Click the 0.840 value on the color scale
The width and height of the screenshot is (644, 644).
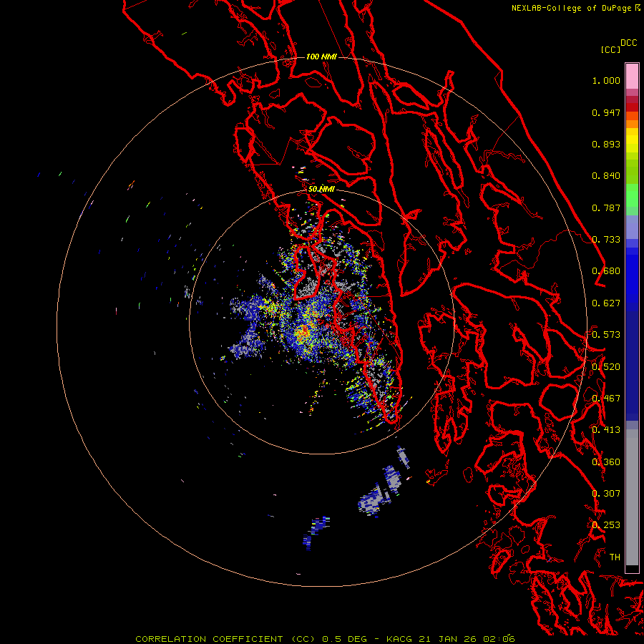point(606,176)
